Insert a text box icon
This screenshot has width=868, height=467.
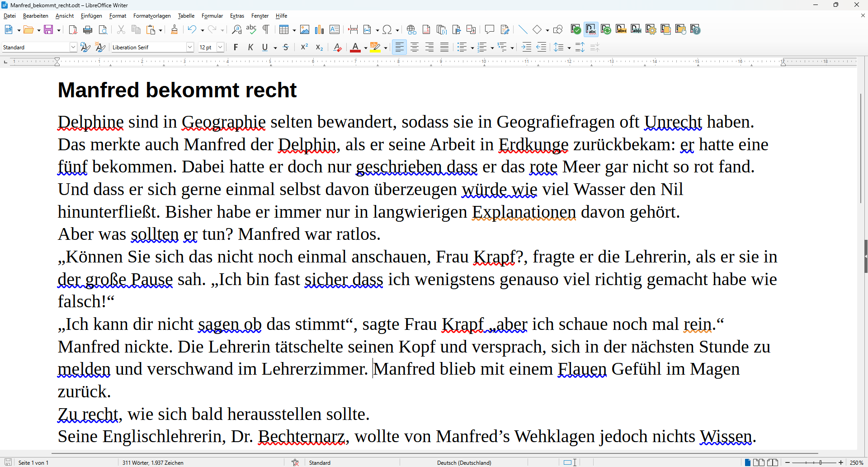(x=335, y=30)
